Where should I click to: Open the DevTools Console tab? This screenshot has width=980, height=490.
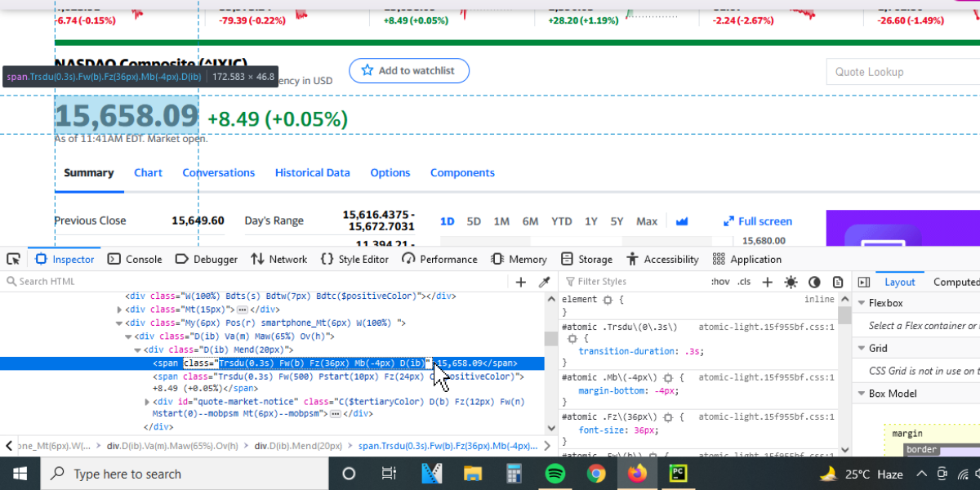(134, 259)
